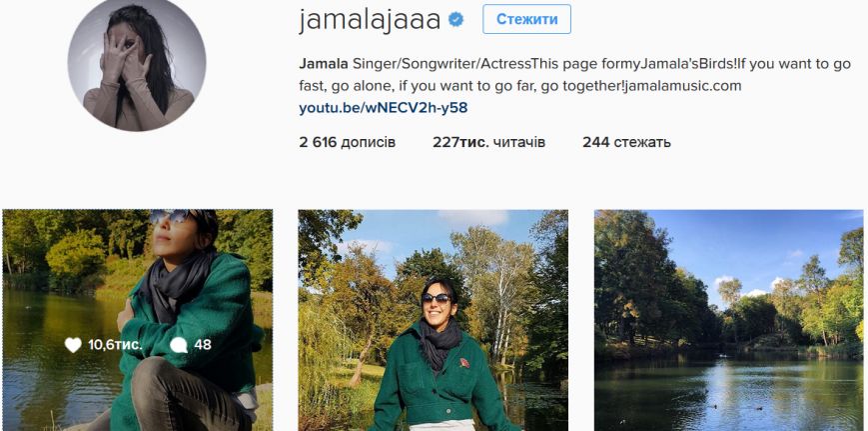868x431 pixels.
Task: Open the 244 стежать following list
Action: pyautogui.click(x=626, y=142)
